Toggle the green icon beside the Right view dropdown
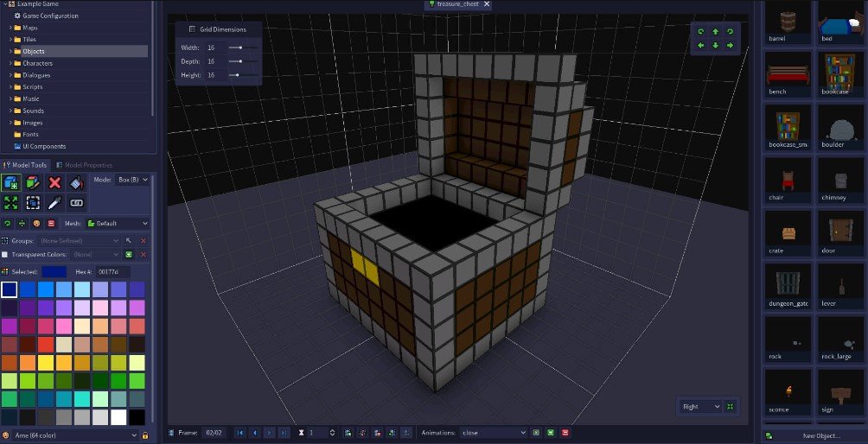Screen dimensions: 868x444 (x=731, y=406)
